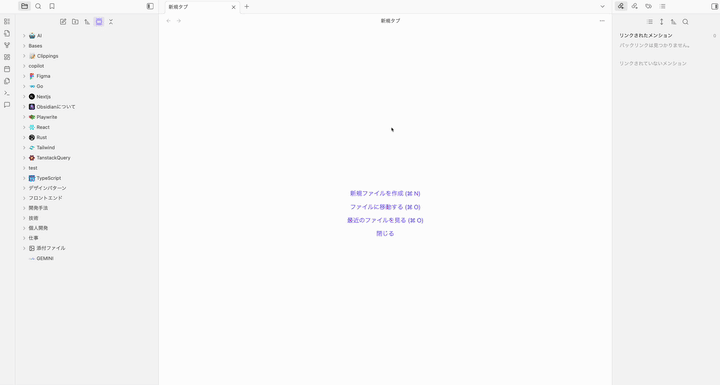This screenshot has height=385, width=720.
Task: Expand the Nextjs folder chevron
Action: coord(24,96)
